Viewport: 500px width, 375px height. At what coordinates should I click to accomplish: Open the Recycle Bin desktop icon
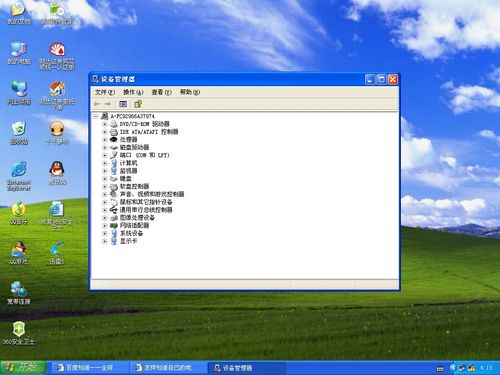[x=19, y=133]
